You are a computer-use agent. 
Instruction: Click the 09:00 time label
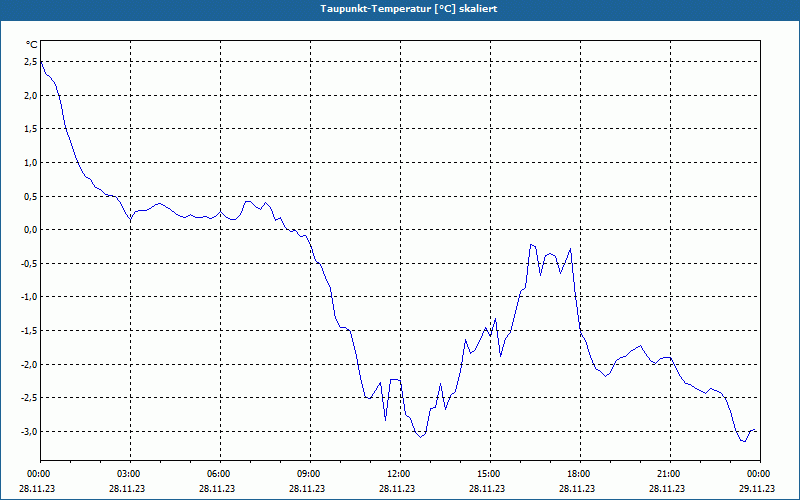(x=310, y=474)
